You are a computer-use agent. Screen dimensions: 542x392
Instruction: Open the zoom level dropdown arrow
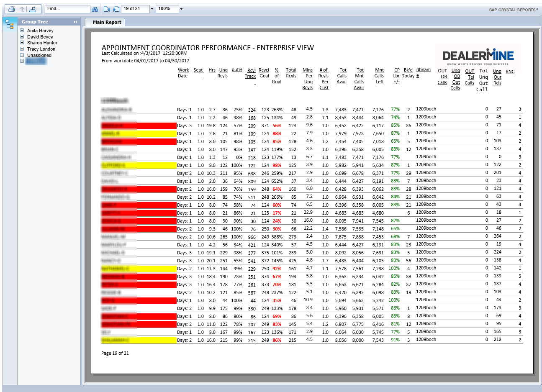181,9
